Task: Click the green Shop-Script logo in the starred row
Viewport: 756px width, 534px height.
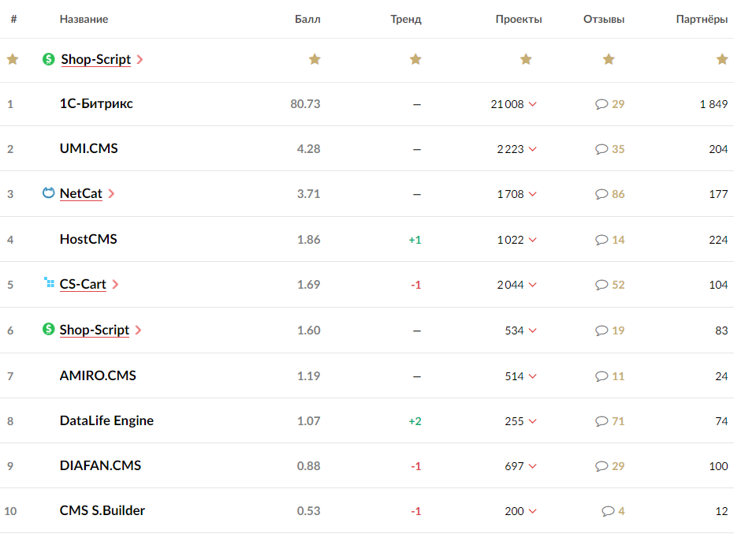Action: click(x=48, y=59)
